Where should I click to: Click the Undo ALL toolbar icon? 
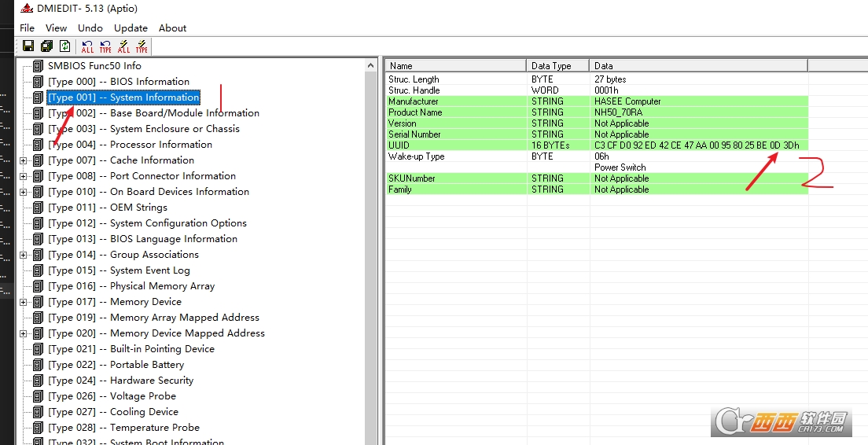87,46
